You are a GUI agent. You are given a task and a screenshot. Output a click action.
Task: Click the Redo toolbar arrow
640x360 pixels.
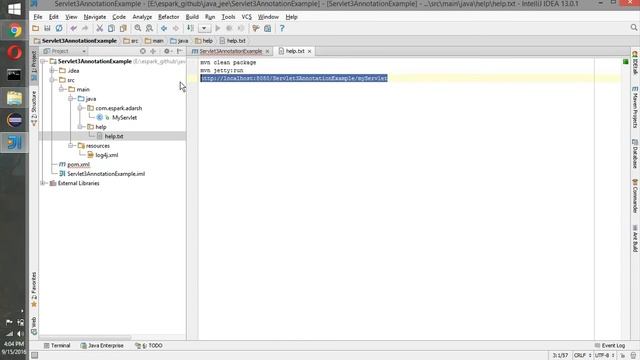(85, 28)
